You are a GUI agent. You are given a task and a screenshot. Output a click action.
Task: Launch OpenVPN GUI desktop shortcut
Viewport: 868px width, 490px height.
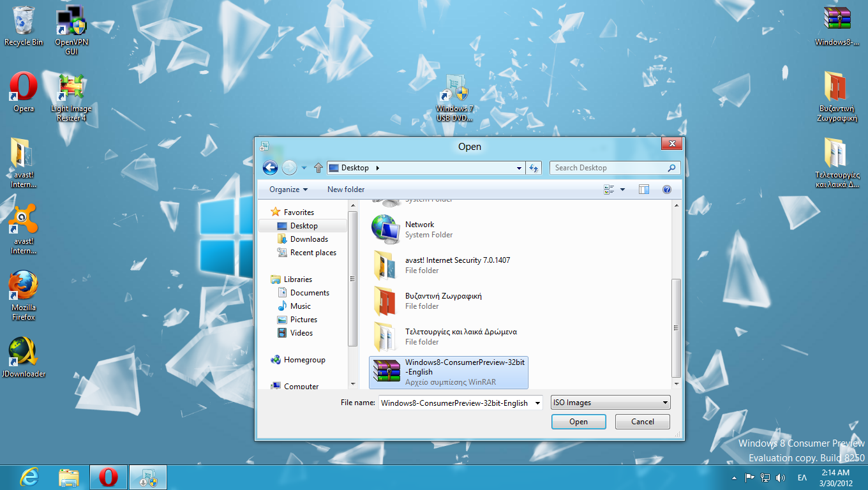click(71, 29)
